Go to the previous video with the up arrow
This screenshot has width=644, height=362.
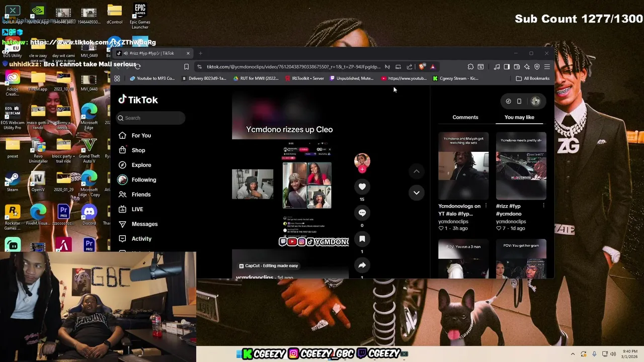point(417,171)
